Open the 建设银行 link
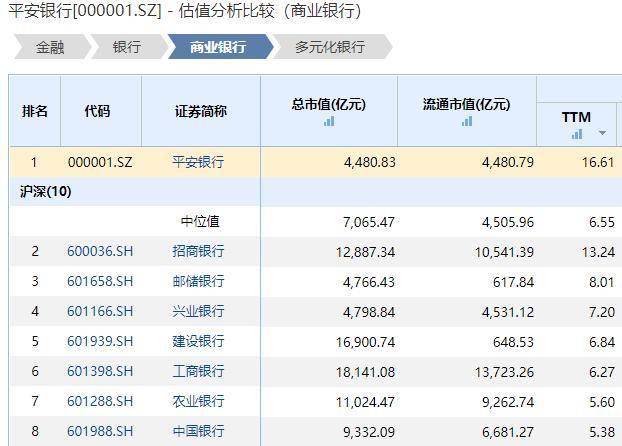Image resolution: width=622 pixels, height=446 pixels. coord(198,341)
